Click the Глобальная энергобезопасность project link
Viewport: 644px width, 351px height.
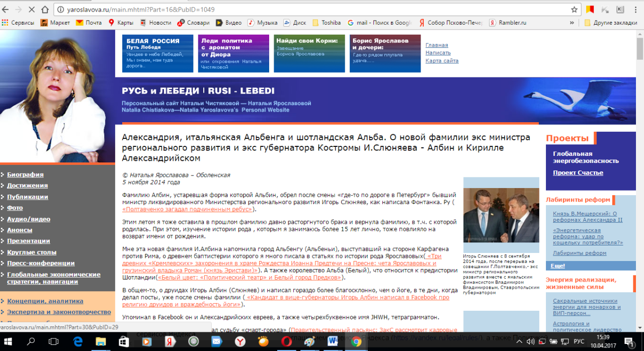pos(586,157)
